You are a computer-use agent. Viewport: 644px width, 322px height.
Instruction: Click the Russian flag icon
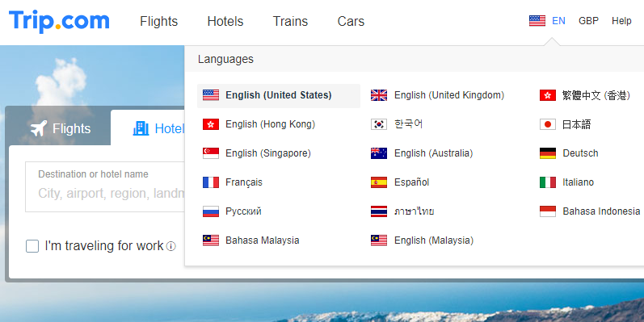click(x=211, y=211)
